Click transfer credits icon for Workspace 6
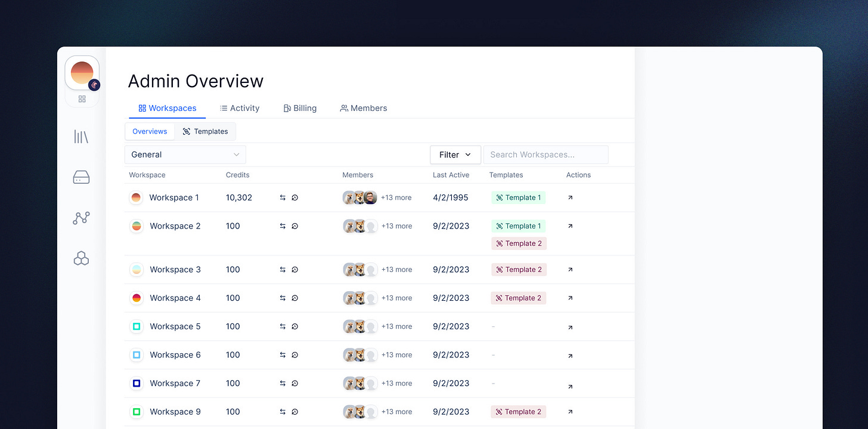 283,355
